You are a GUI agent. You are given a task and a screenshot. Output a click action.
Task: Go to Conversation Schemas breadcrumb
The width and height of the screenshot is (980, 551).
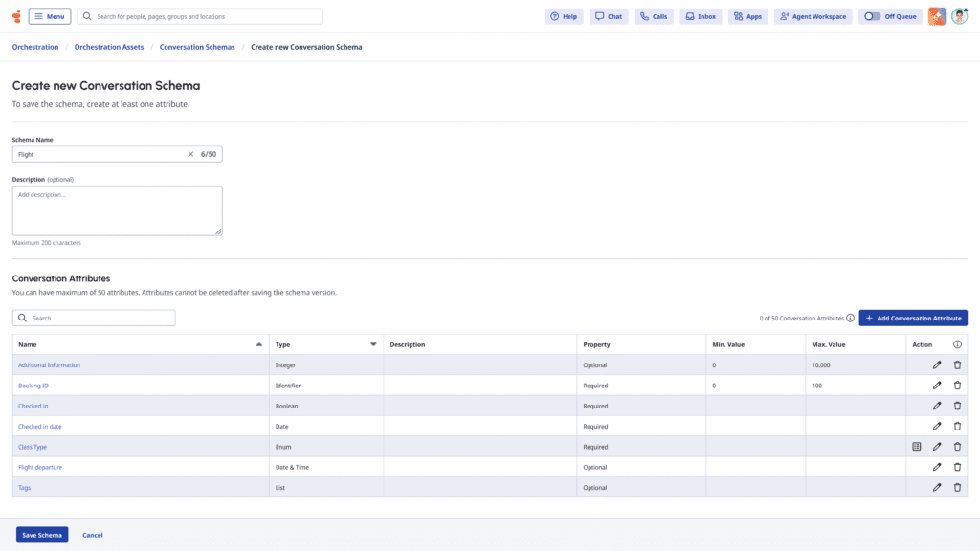(197, 47)
